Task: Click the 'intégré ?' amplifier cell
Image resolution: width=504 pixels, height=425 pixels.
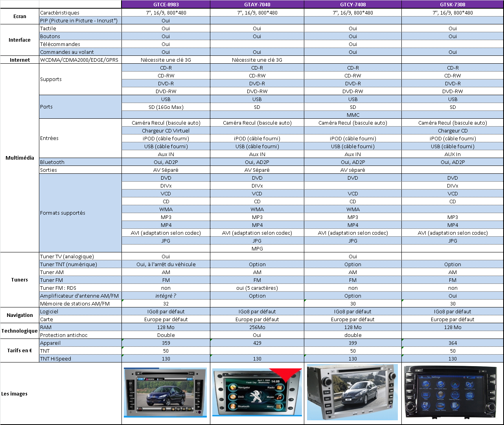Action: [x=166, y=296]
